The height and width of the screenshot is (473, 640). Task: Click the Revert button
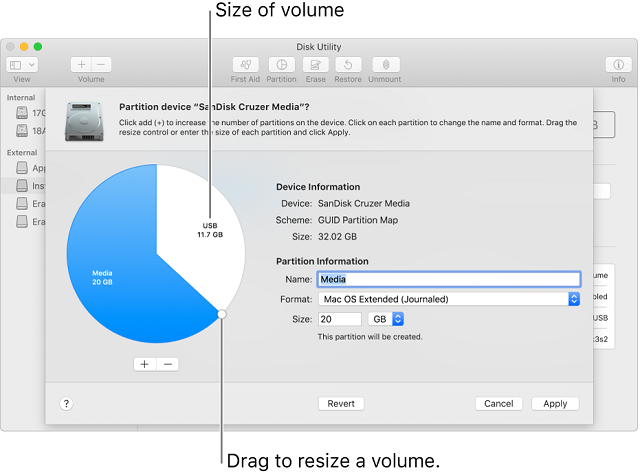341,404
